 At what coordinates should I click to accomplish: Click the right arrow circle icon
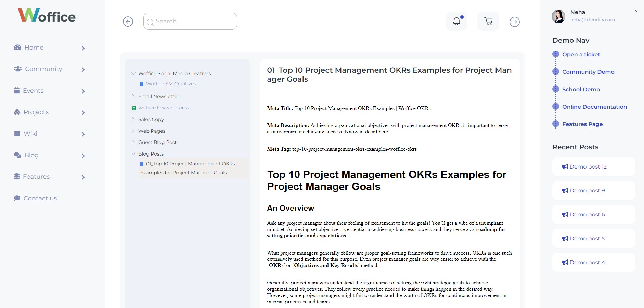pos(514,22)
